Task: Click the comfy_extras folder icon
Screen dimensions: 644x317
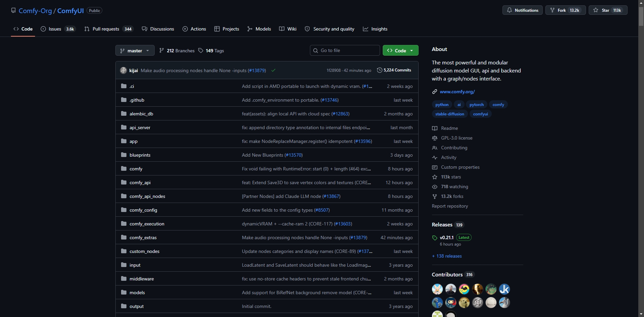Action: pos(124,237)
